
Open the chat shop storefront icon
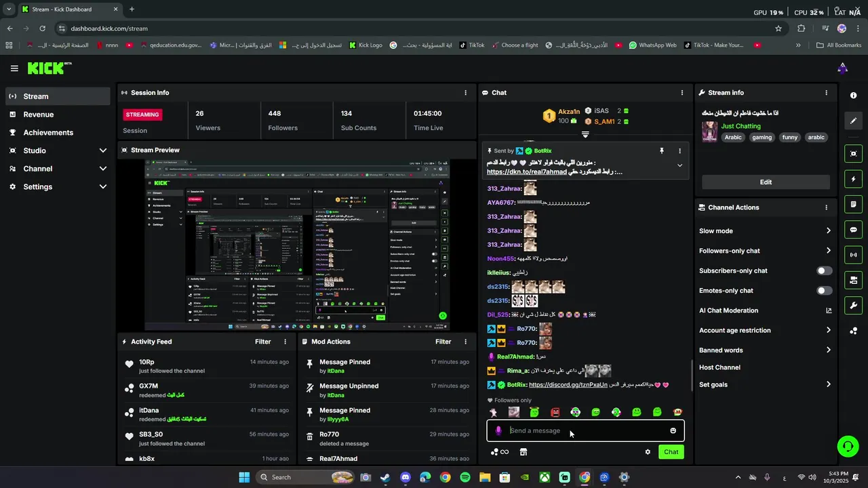(x=524, y=452)
